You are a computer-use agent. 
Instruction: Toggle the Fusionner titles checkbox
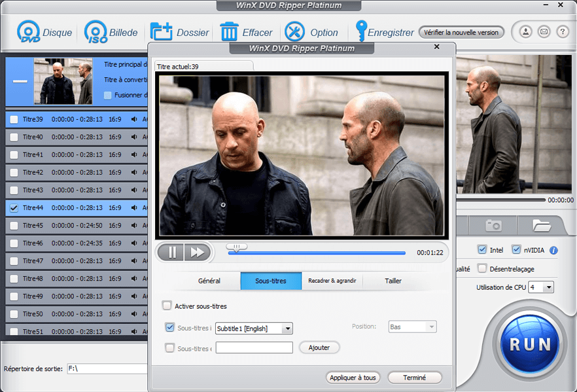pyautogui.click(x=107, y=95)
